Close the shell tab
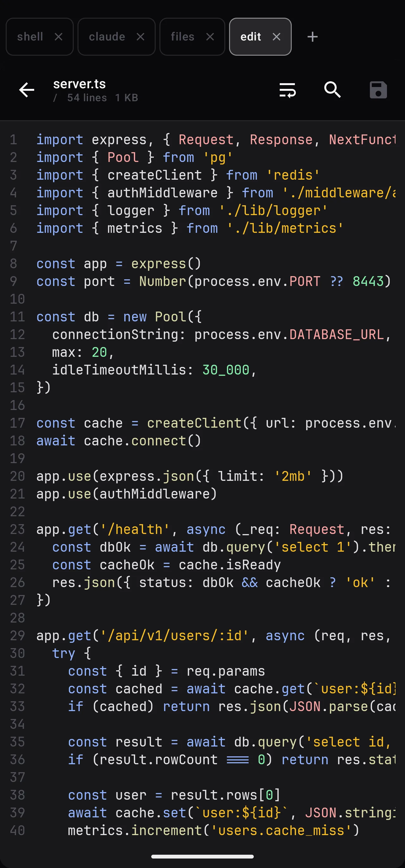Image resolution: width=405 pixels, height=868 pixels. click(x=59, y=36)
